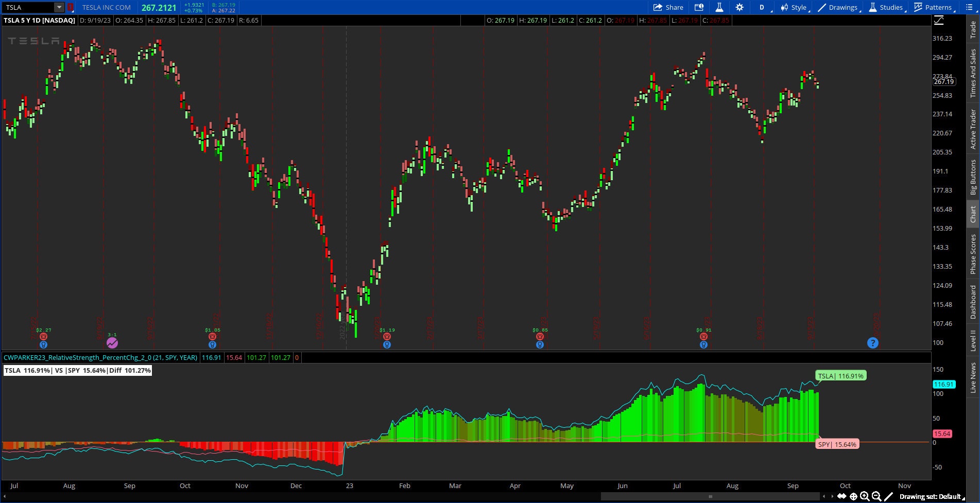Open the list menu icon at top right

click(x=970, y=7)
